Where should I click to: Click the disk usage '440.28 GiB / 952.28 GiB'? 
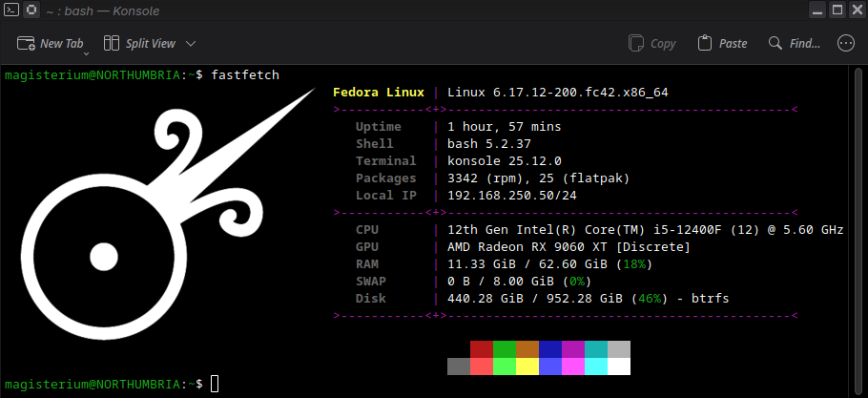pos(535,299)
